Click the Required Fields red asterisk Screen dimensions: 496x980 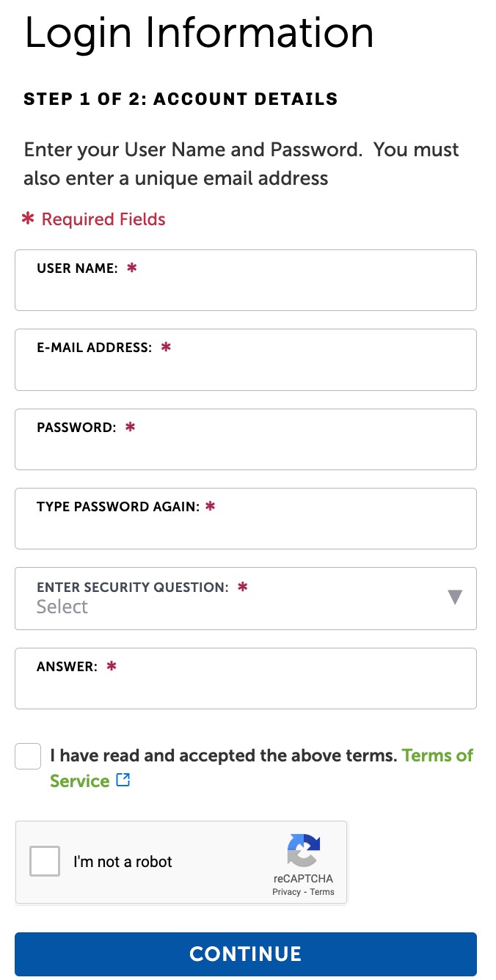click(x=29, y=219)
